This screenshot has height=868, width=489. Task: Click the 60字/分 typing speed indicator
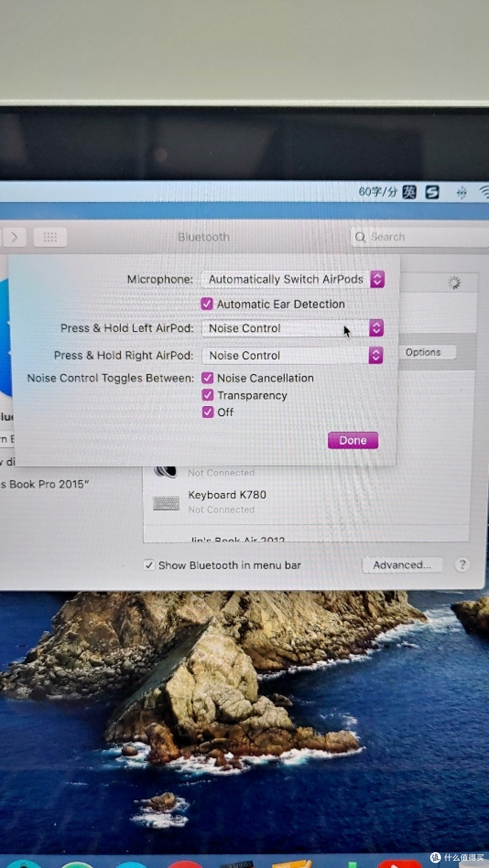click(x=378, y=192)
